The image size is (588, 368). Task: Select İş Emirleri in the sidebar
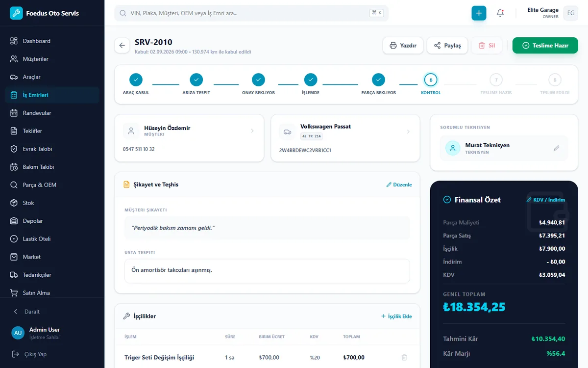pos(52,95)
